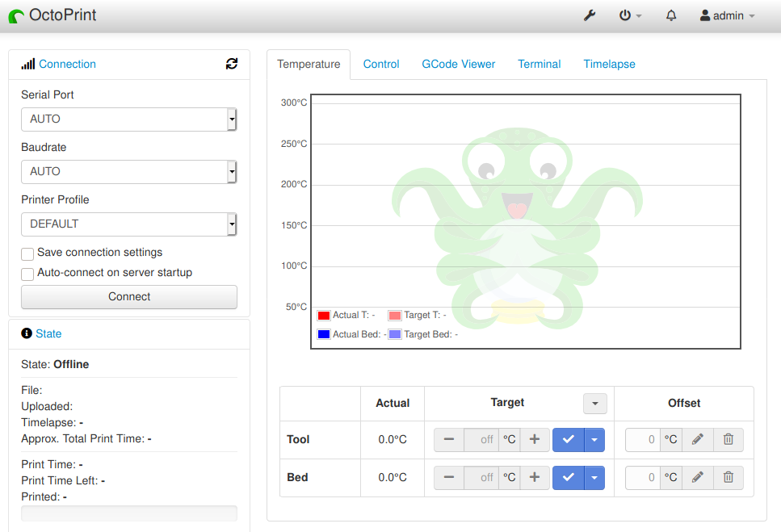Increase Tool target temperature with plus
Image resolution: width=781 pixels, height=532 pixels.
[x=535, y=439]
